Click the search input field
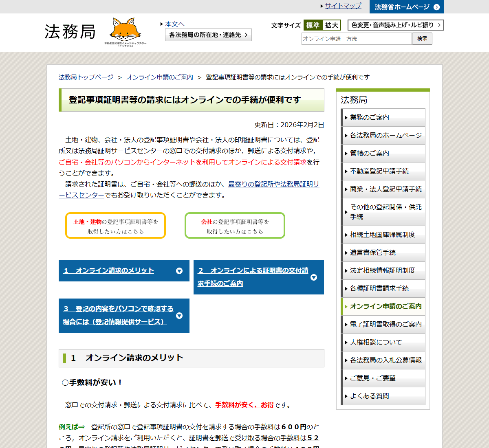 click(357, 39)
